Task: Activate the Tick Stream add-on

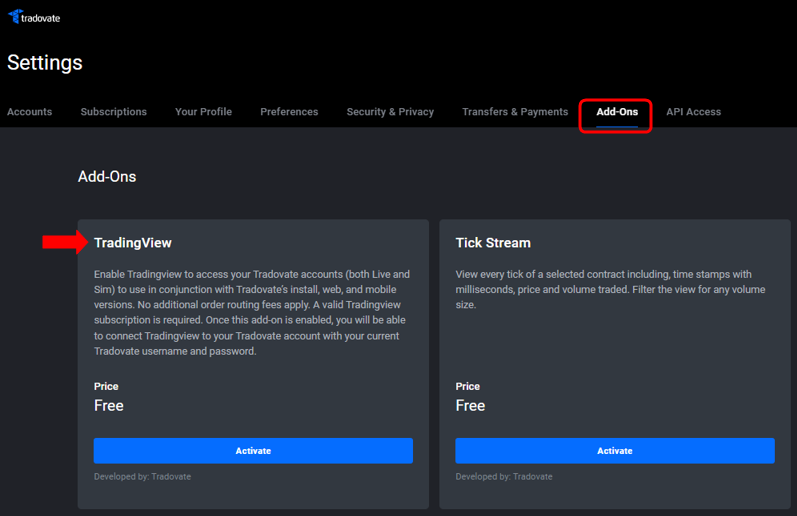Action: [615, 450]
